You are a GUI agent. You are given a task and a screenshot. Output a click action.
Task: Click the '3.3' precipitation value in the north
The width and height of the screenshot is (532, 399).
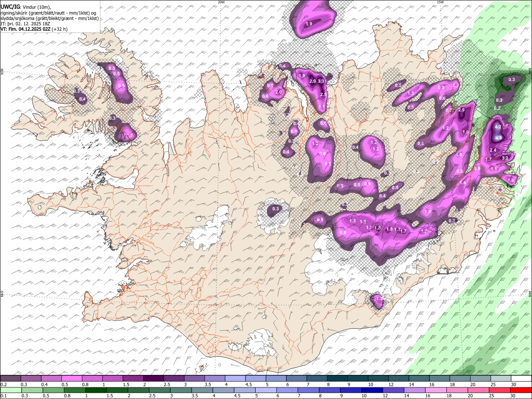[x=321, y=81]
